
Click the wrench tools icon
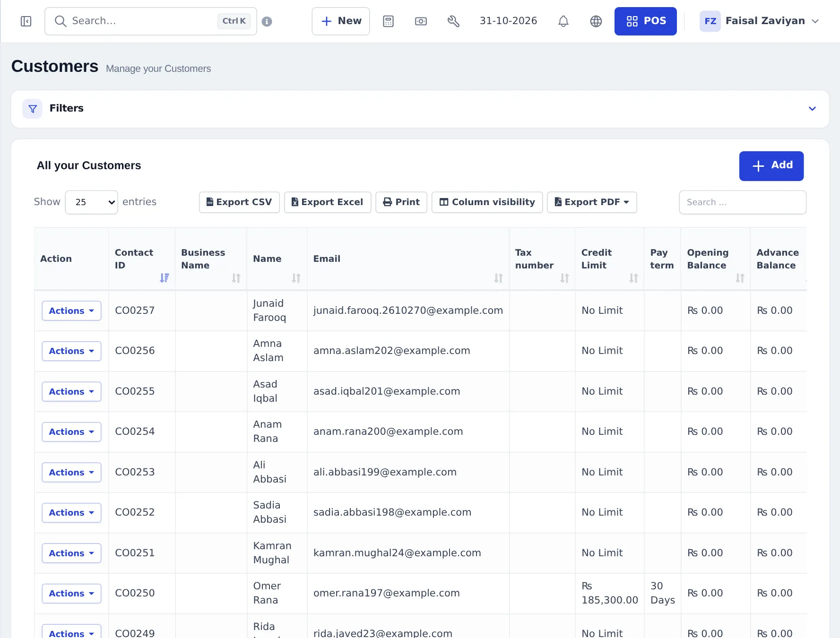[x=453, y=21]
